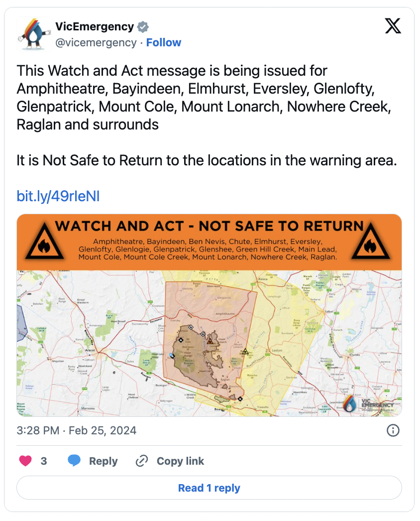Click the blue verified badge

pyautogui.click(x=143, y=27)
